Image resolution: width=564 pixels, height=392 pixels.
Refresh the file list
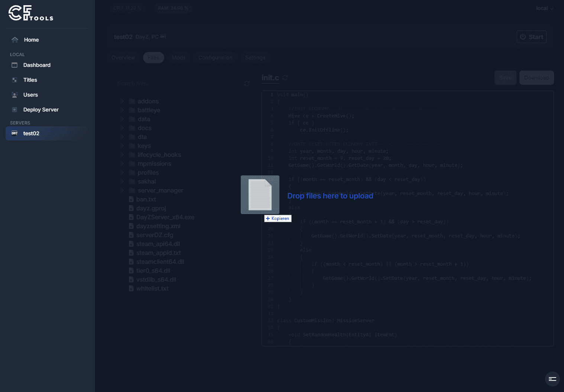click(x=247, y=84)
